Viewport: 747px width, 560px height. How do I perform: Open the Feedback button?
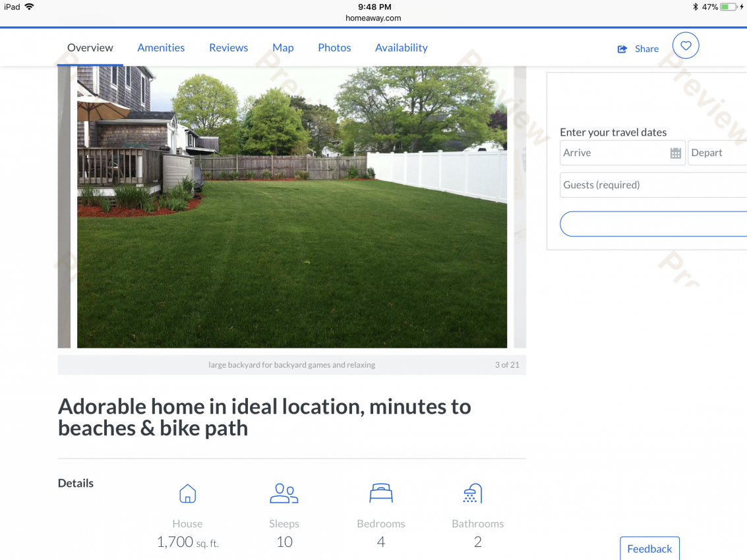[x=649, y=549]
